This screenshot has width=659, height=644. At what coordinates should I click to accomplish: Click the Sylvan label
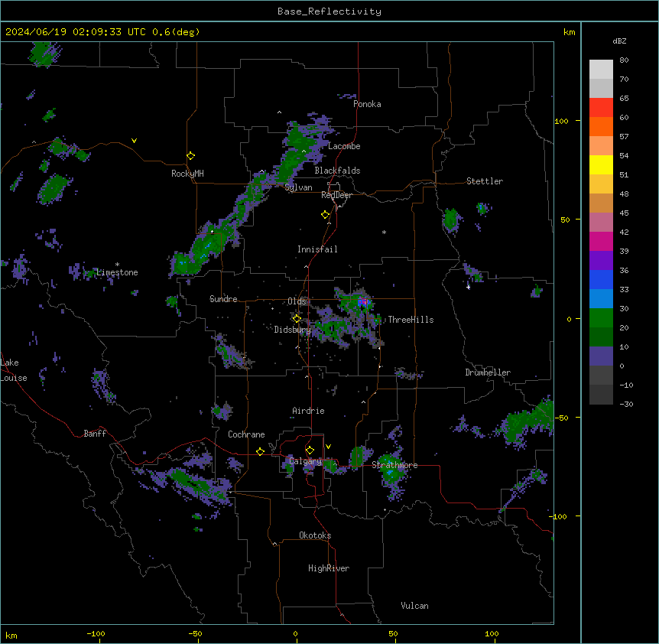click(298, 187)
